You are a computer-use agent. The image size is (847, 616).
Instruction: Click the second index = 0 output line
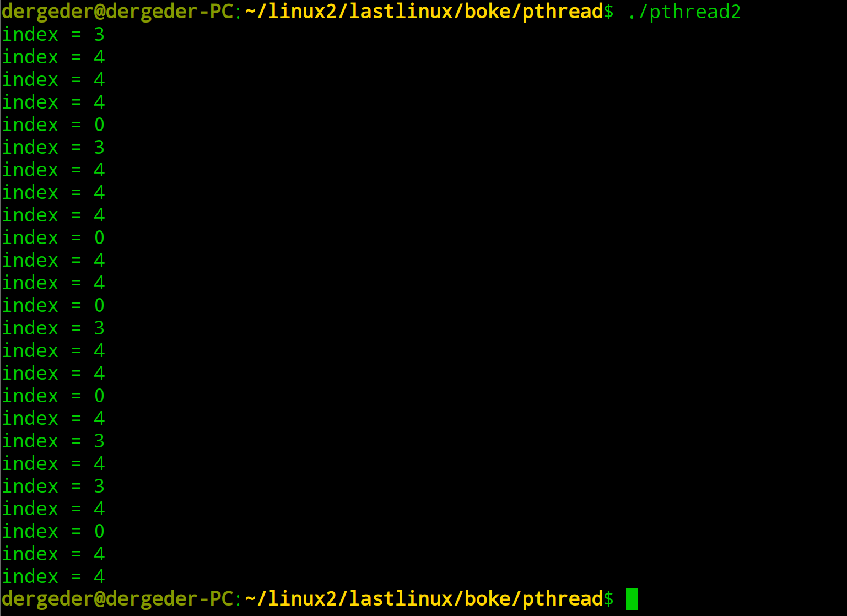[53, 238]
